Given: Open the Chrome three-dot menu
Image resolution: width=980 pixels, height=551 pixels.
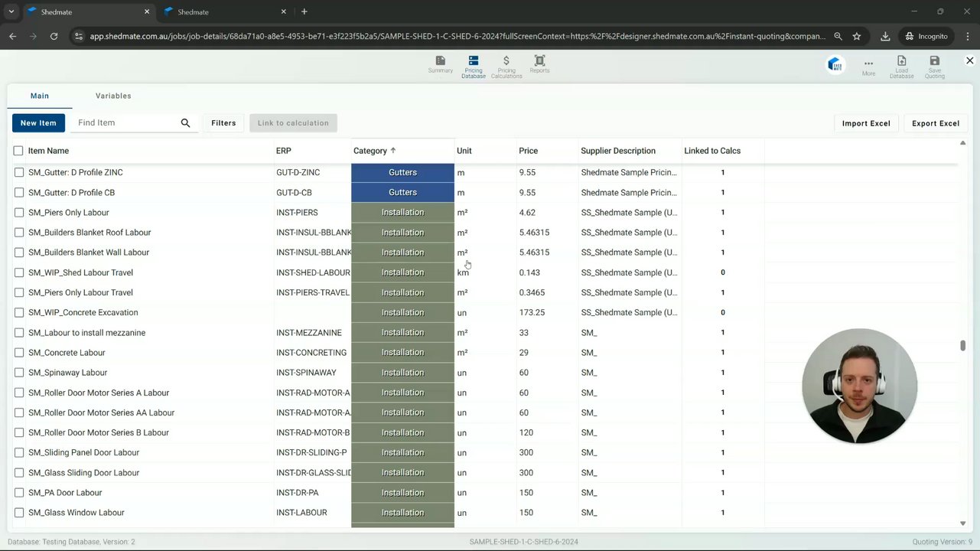Looking at the screenshot, I should [966, 36].
